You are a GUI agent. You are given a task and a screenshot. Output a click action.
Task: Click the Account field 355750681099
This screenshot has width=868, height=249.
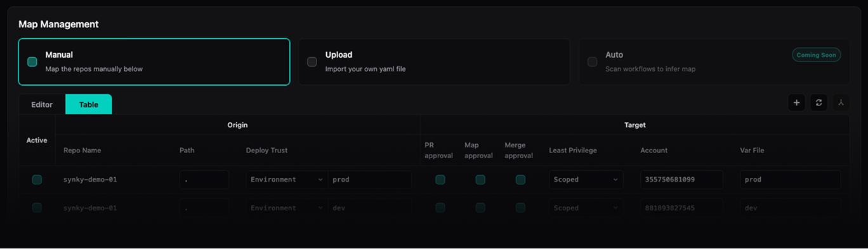pyautogui.click(x=681, y=180)
